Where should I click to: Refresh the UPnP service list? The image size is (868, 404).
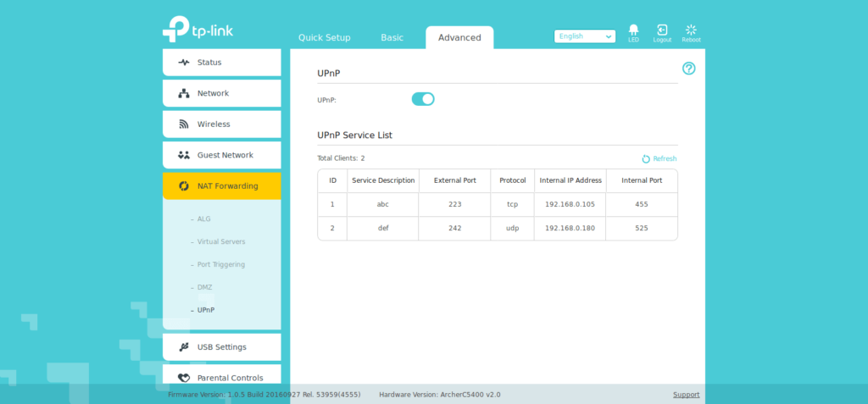click(659, 158)
